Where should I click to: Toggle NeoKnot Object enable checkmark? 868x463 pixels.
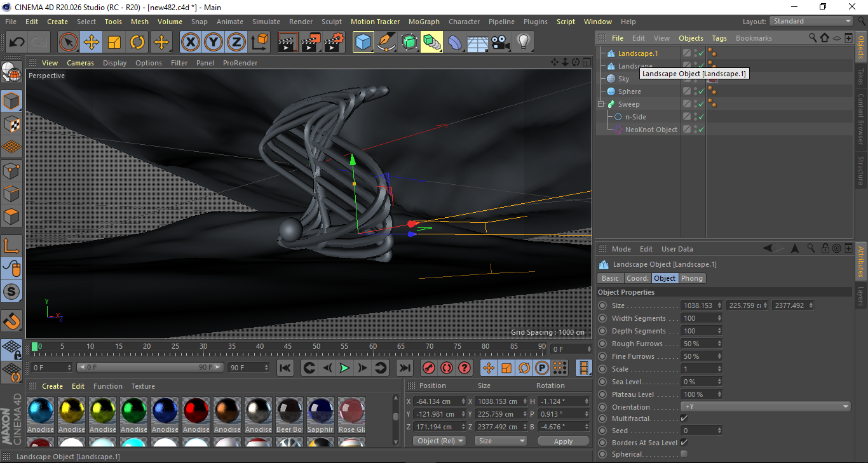click(701, 130)
